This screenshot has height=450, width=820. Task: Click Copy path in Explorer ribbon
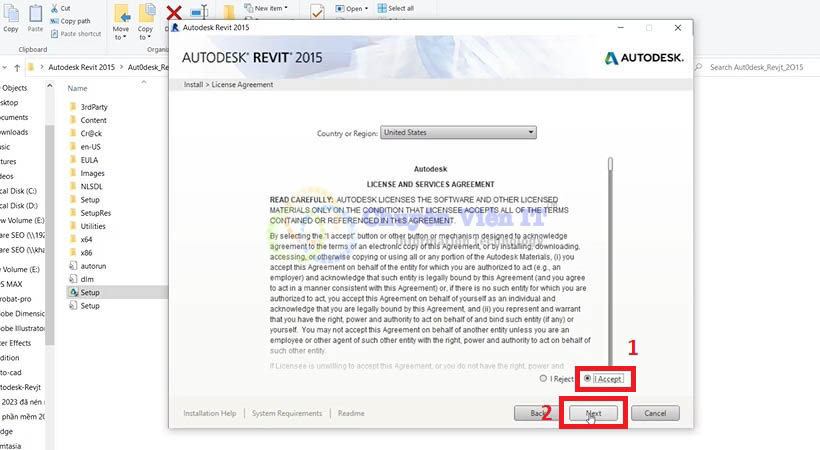coord(71,21)
